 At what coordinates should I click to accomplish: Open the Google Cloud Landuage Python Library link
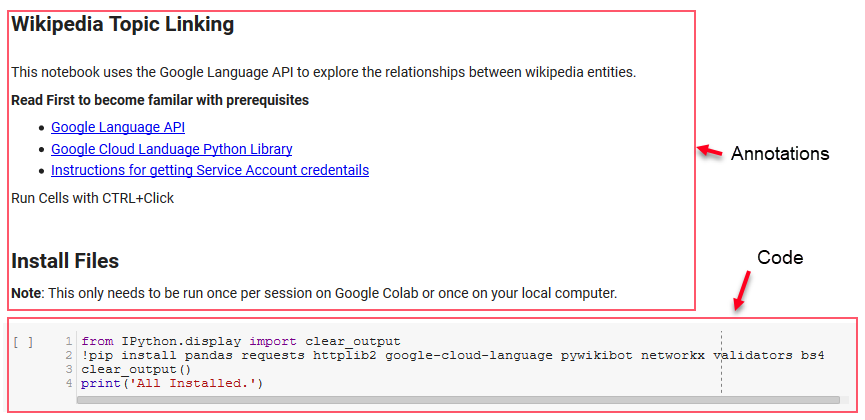[171, 149]
